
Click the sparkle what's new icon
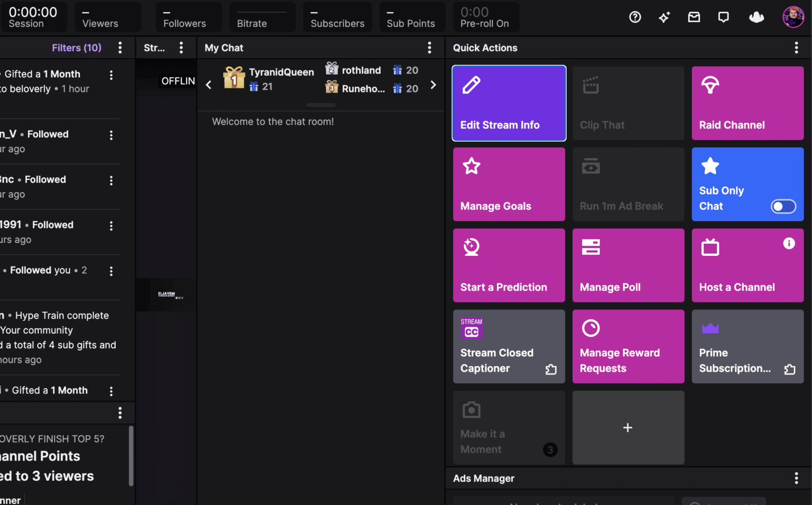click(665, 17)
